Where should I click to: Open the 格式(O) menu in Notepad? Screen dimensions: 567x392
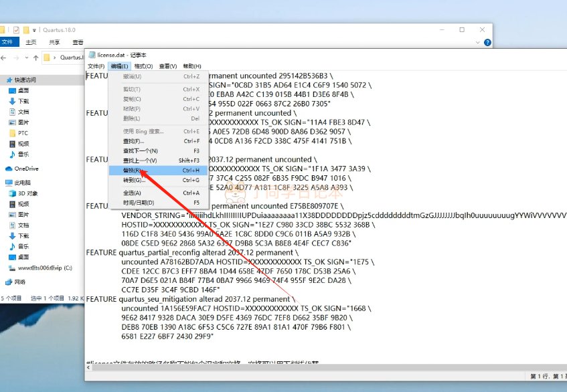click(143, 66)
